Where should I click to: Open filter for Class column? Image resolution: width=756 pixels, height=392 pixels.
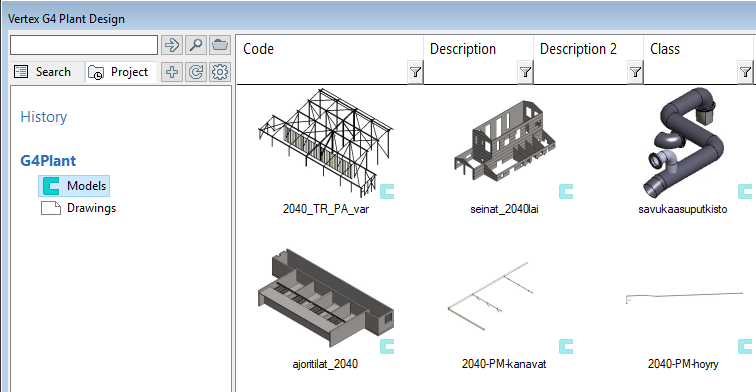[x=745, y=72]
